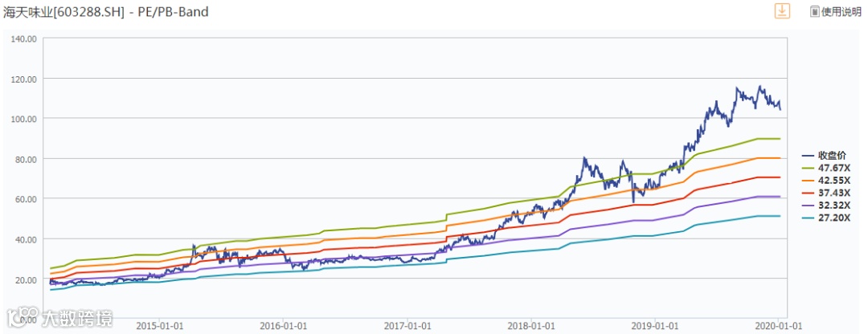Click the 2019-01-01 x-axis label

click(656, 326)
